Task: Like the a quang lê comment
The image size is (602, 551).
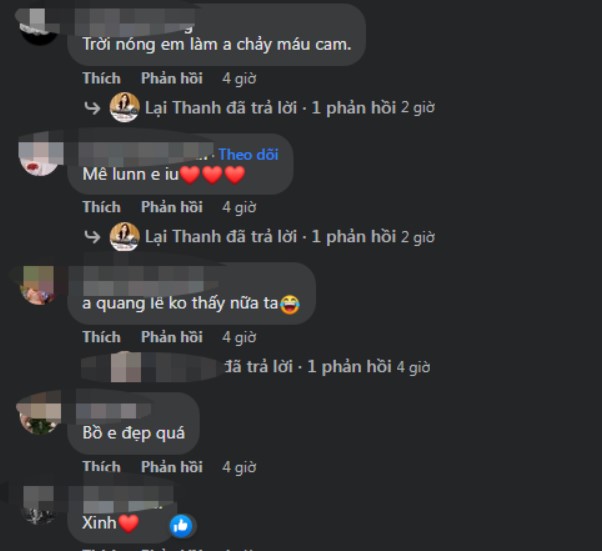Action: 102,337
